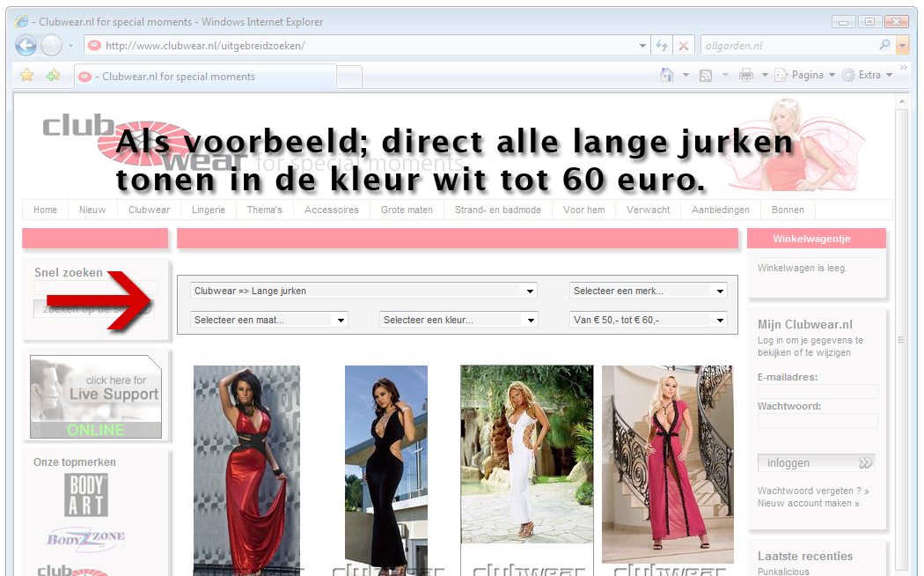The image size is (924, 576).
Task: Refresh the page with the refresh icon
Action: tap(662, 46)
